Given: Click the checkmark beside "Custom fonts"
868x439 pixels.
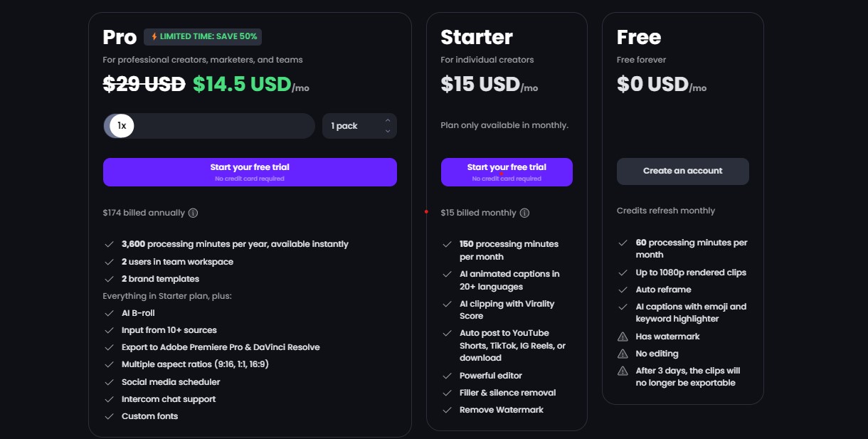Looking at the screenshot, I should (x=110, y=416).
